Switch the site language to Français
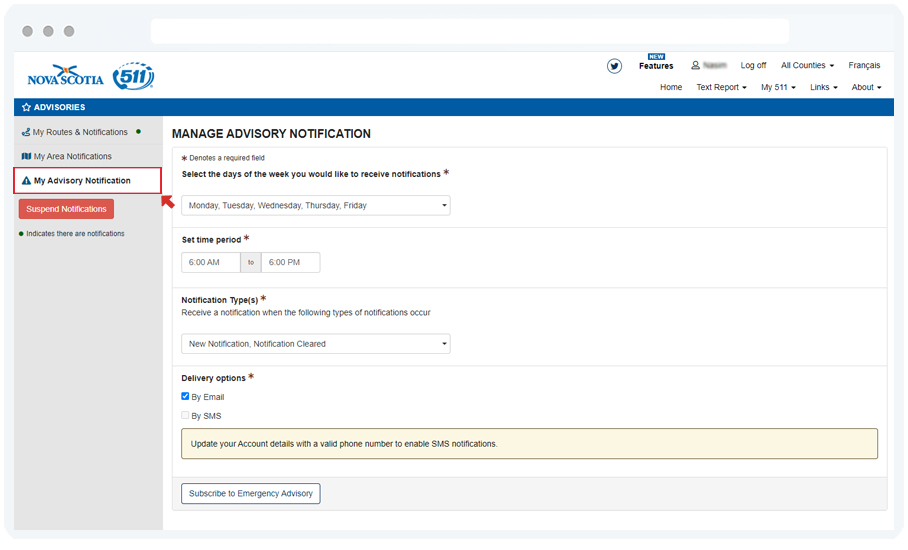The image size is (908, 550). [864, 66]
